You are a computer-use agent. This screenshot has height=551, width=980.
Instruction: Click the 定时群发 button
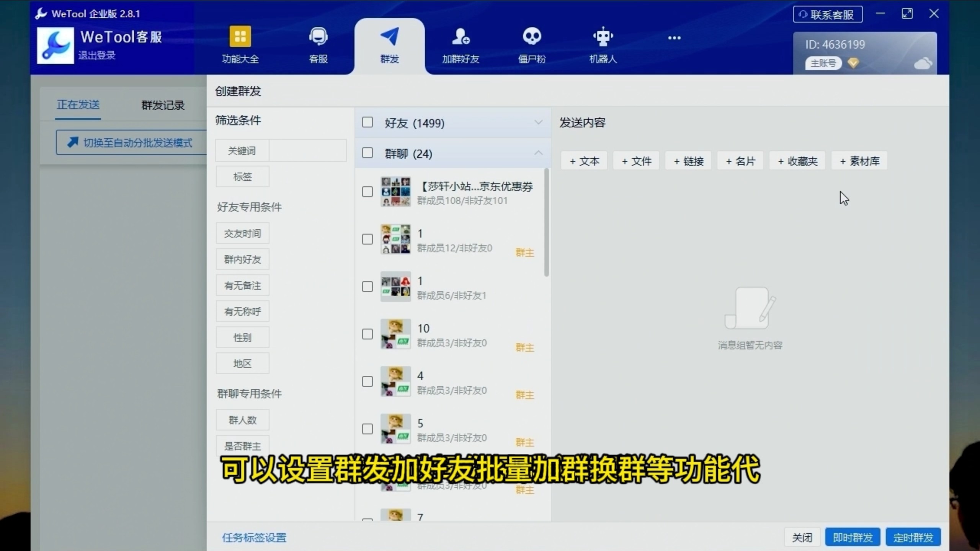pyautogui.click(x=913, y=538)
